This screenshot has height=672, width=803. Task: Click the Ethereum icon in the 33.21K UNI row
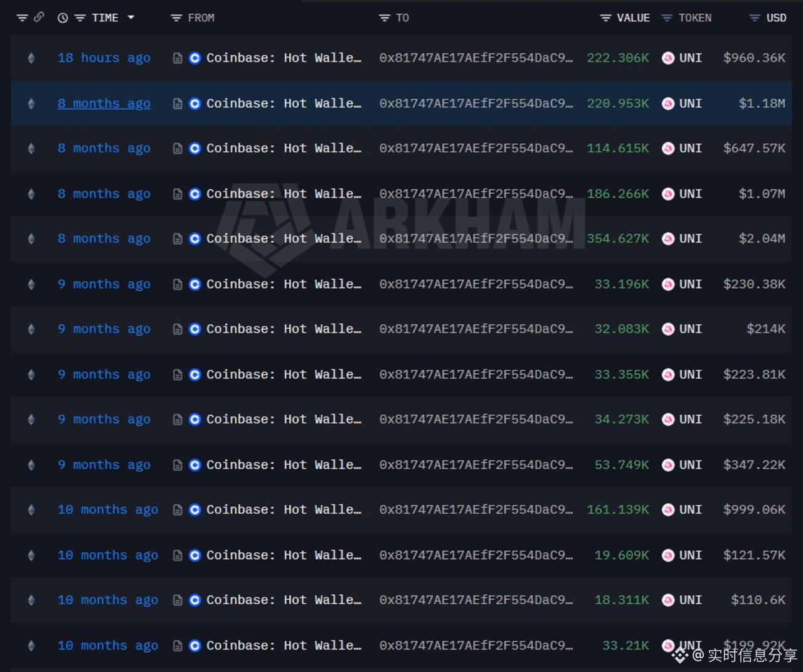[31, 646]
